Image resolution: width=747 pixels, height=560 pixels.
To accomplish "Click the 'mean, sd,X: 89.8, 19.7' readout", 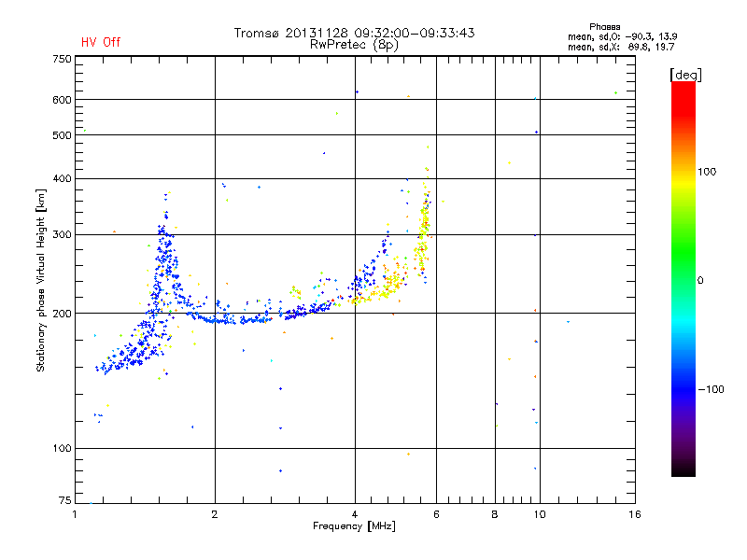I will tap(621, 48).
